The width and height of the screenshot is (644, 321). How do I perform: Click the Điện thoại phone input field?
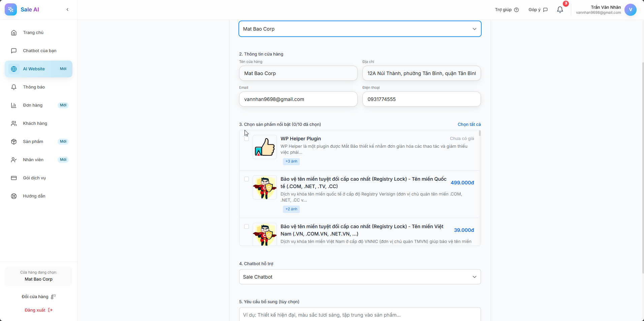(421, 99)
